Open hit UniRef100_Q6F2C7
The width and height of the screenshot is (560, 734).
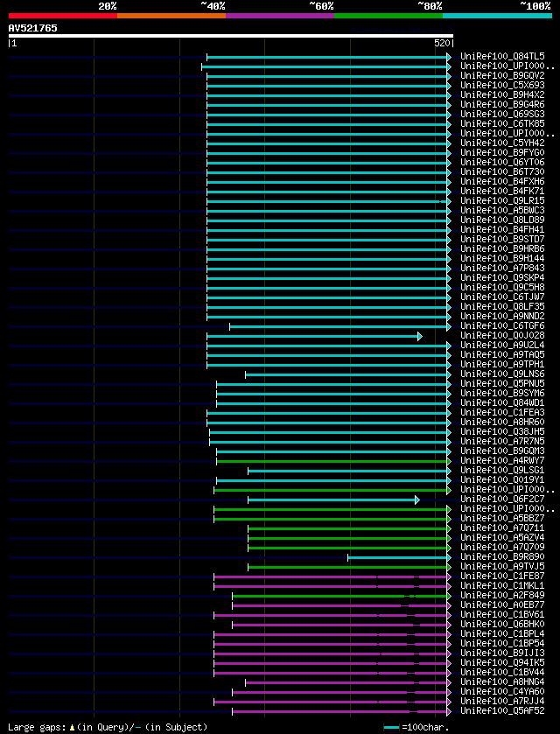(x=502, y=500)
